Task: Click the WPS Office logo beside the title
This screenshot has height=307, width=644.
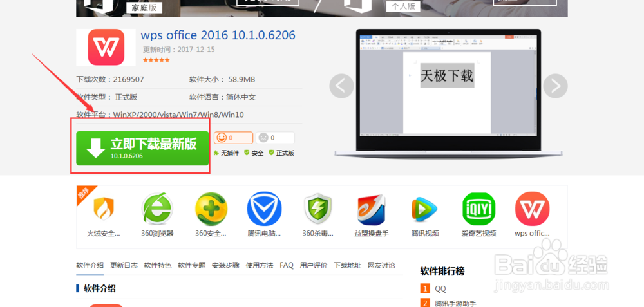Action: click(106, 47)
